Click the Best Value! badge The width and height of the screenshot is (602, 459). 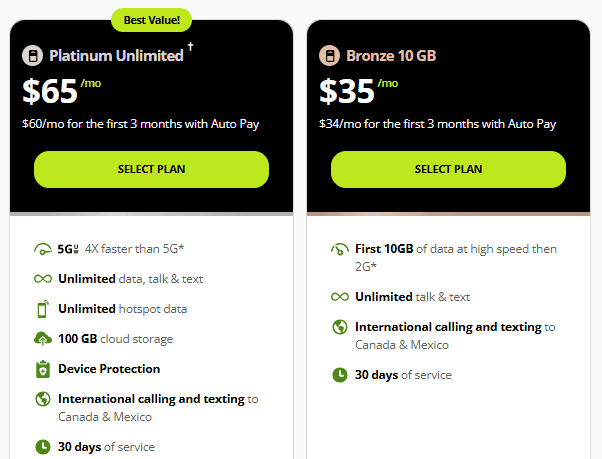[151, 19]
